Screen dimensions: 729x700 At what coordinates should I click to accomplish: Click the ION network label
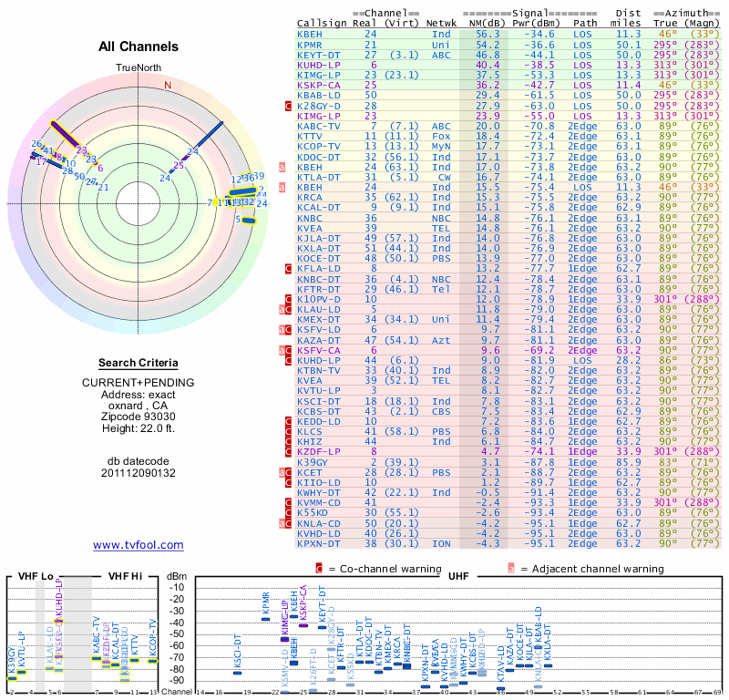click(x=441, y=543)
